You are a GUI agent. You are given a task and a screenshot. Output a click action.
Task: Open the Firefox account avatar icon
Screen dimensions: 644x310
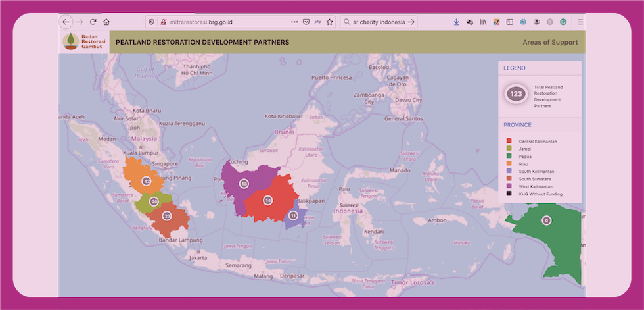click(x=536, y=22)
